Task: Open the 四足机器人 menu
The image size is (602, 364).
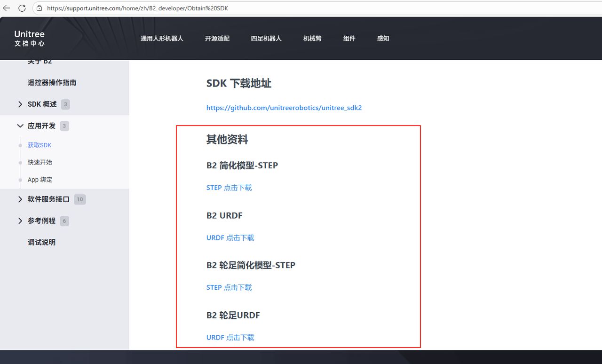Action: click(x=266, y=39)
